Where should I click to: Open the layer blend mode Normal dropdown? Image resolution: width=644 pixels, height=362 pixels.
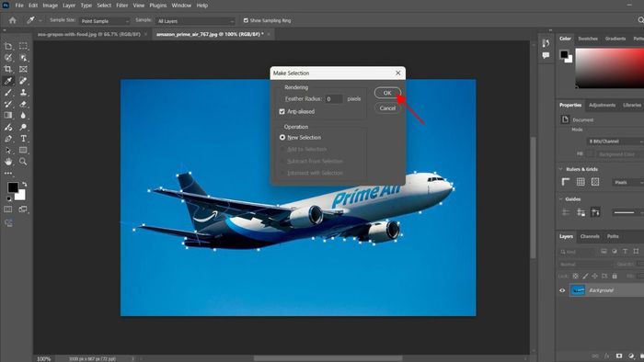(x=587, y=265)
